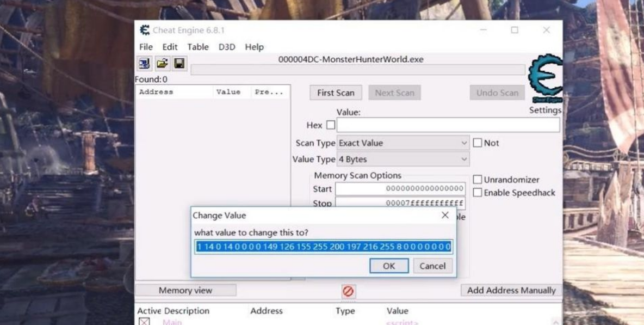
Task: Click the Undo Scan button
Action: (x=497, y=93)
